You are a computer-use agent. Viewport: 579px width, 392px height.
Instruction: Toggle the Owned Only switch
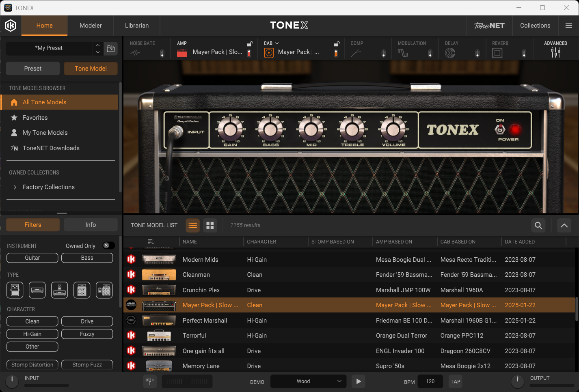[x=108, y=246]
